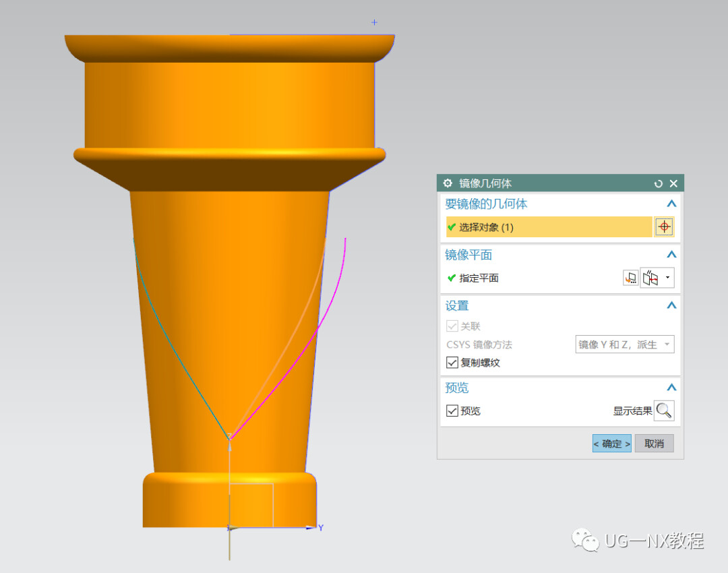Open the CSYS mirror method dropdown
The image size is (728, 573).
point(625,344)
